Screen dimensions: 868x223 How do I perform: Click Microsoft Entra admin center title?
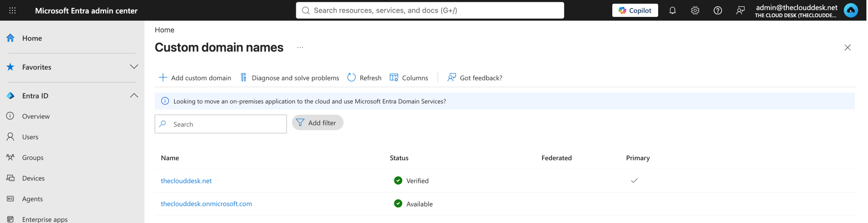87,11
